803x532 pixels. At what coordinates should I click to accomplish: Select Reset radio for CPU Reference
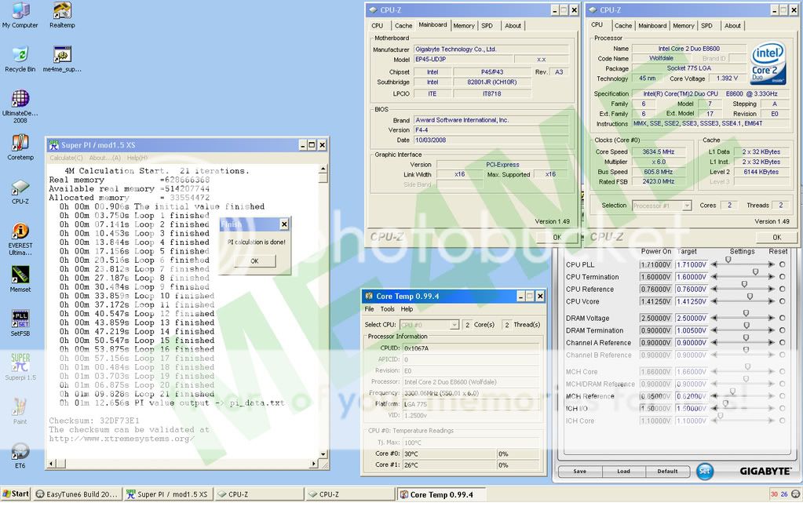782,289
